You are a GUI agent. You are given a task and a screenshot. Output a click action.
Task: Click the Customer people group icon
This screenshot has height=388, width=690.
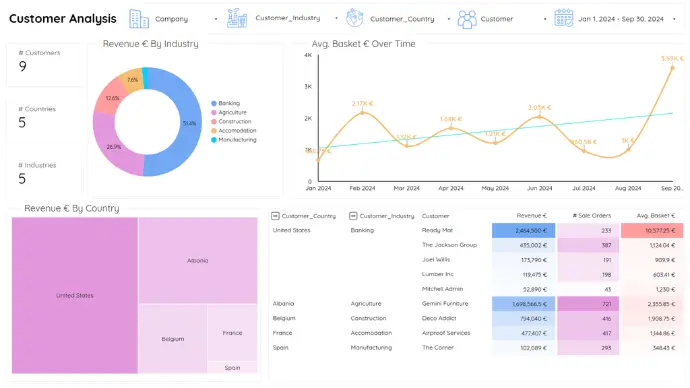point(467,19)
